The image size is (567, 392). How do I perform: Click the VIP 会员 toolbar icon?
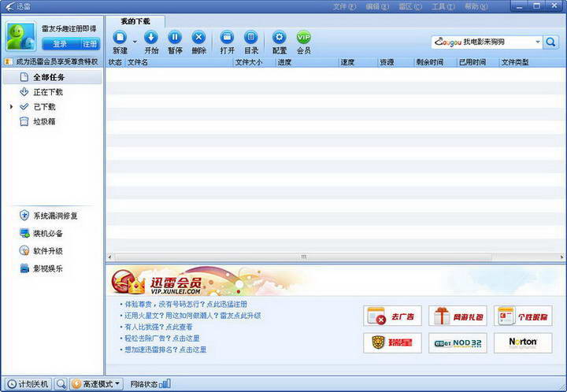pos(304,37)
